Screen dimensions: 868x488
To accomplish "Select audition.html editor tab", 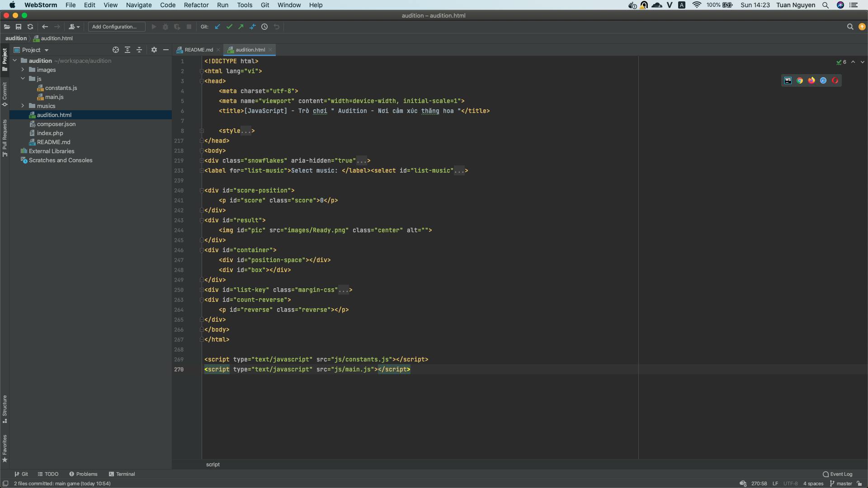I will 250,50.
